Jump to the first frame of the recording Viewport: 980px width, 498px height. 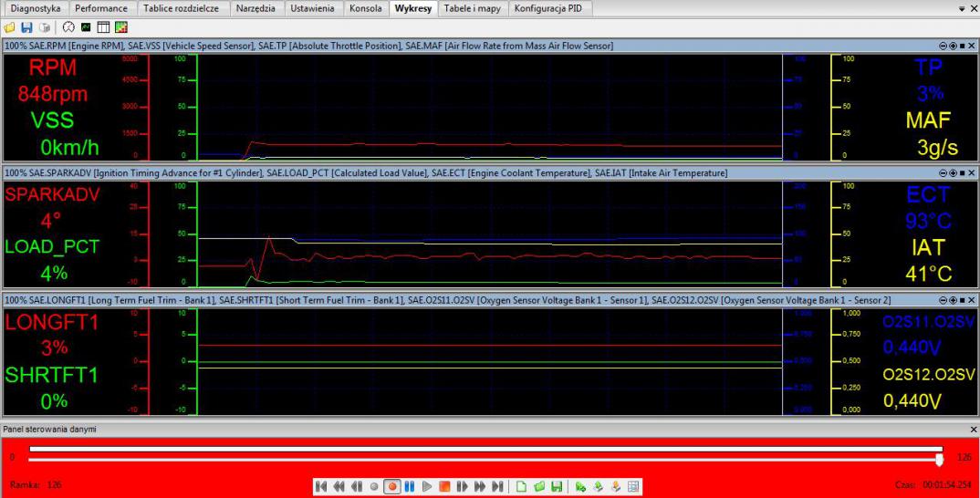[321, 486]
